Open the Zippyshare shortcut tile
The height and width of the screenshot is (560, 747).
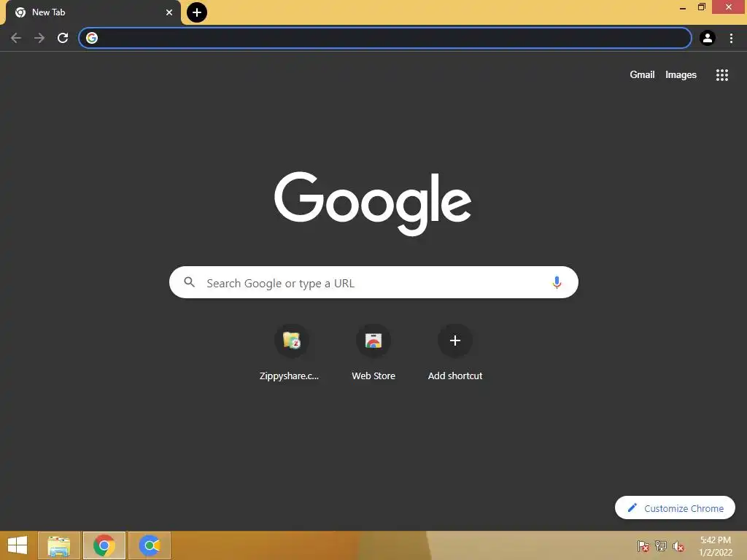[292, 352]
